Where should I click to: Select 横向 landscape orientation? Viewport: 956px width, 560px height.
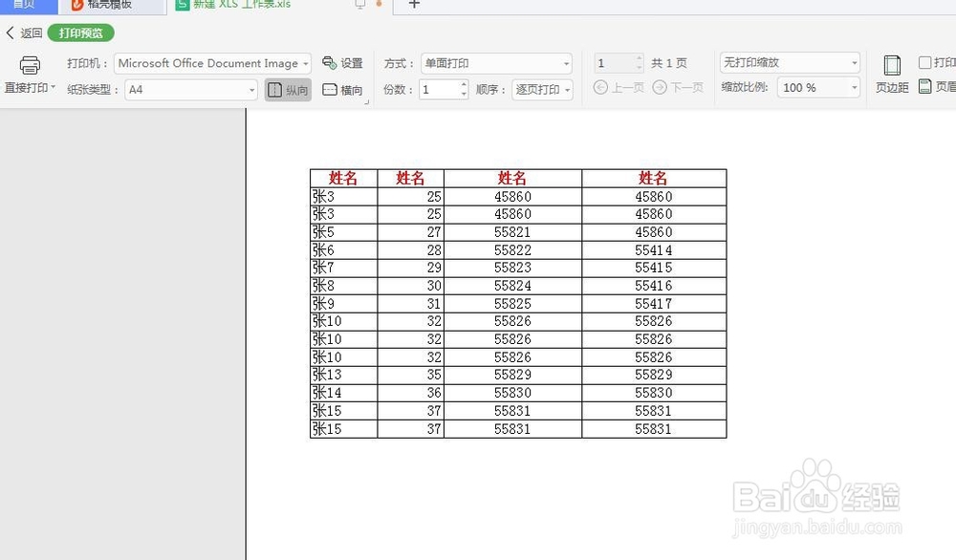pos(342,90)
